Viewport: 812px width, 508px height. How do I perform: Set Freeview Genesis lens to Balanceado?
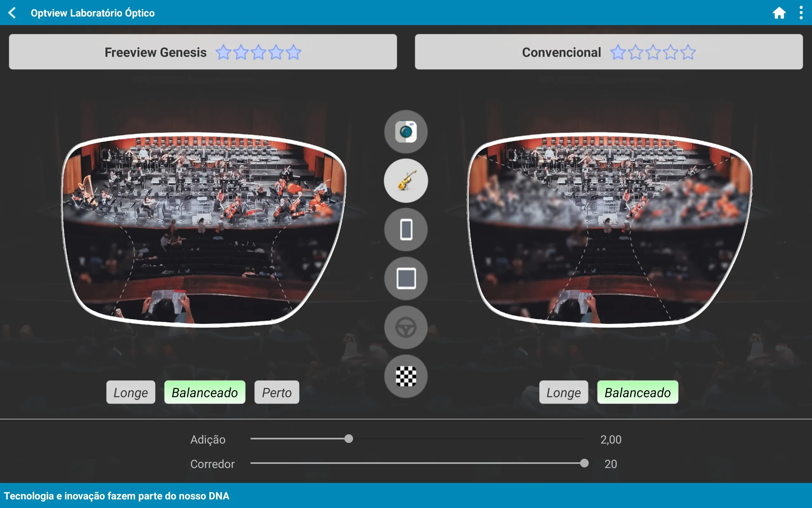[x=205, y=392]
